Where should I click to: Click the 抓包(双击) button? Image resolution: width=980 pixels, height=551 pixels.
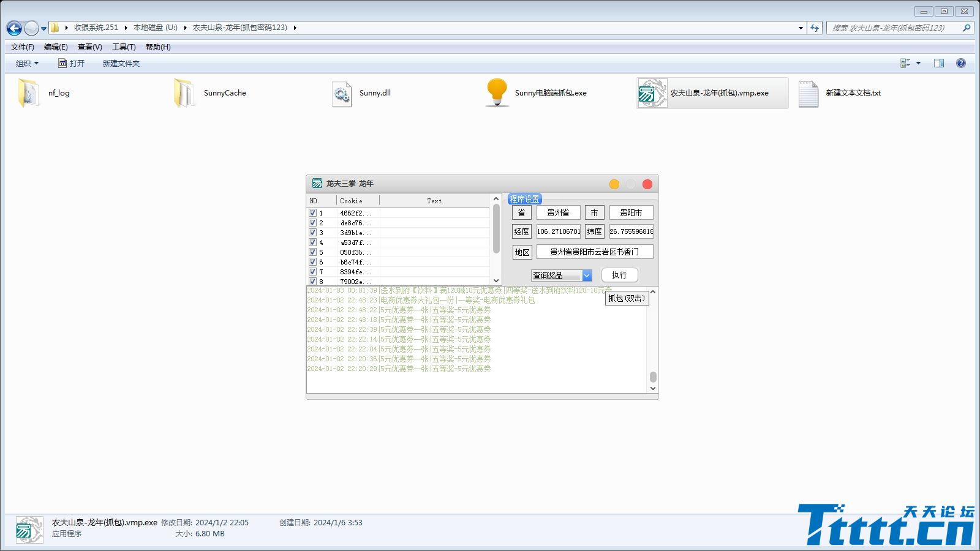(x=627, y=298)
